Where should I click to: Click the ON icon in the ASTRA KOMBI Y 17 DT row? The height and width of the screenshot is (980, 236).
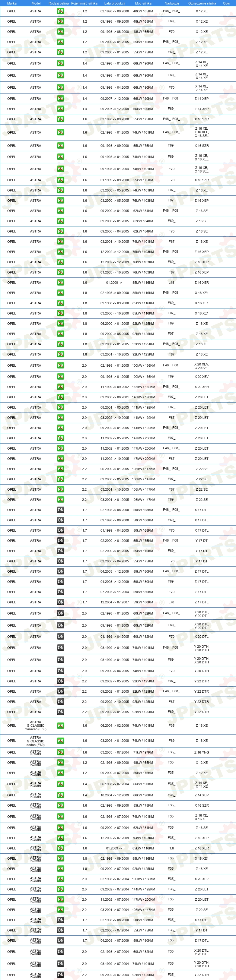pos(61,930)
